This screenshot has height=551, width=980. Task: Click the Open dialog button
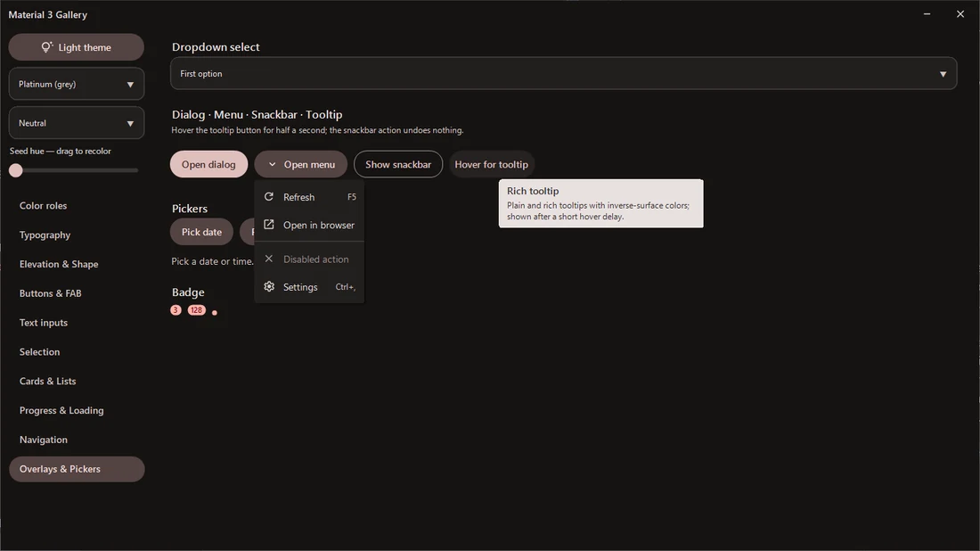coord(208,164)
